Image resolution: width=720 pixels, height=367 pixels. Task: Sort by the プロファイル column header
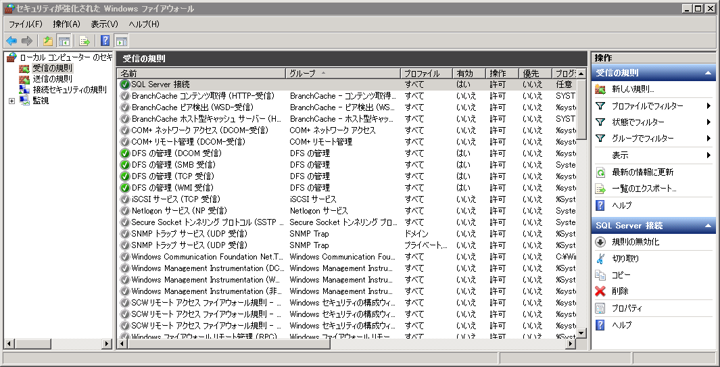[x=427, y=73]
